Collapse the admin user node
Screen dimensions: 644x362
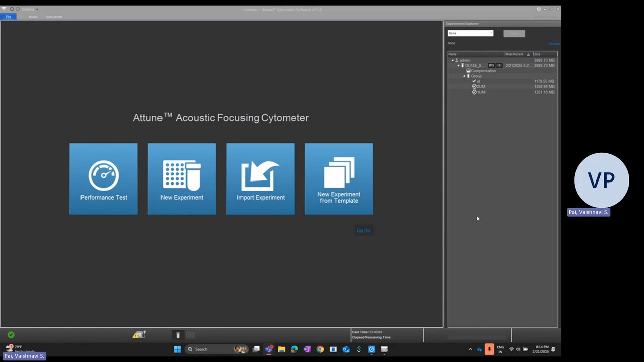pos(452,60)
